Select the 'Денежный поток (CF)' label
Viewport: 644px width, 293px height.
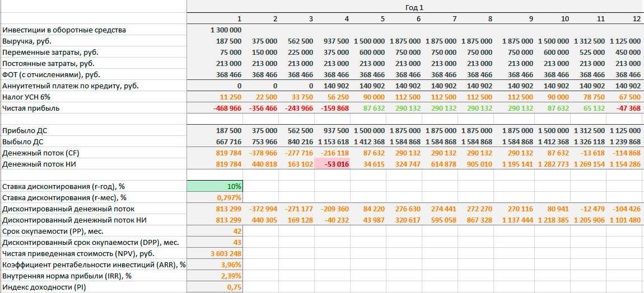coord(41,153)
